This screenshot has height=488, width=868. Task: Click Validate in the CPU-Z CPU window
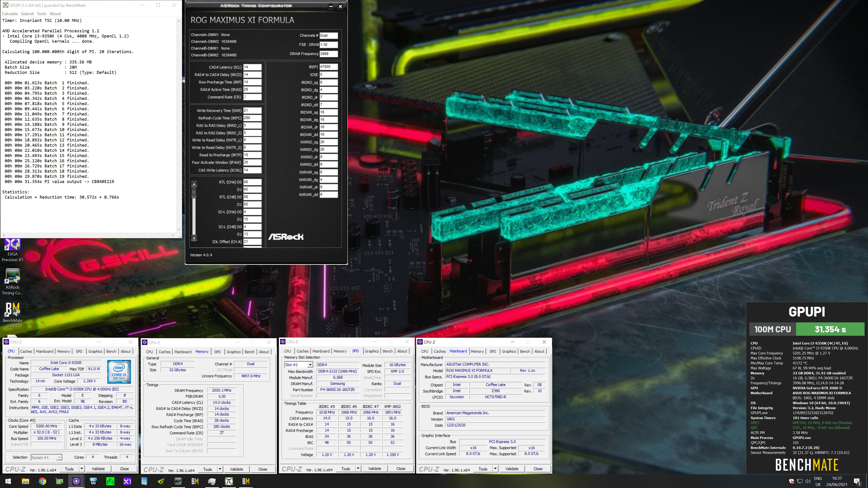[98, 469]
